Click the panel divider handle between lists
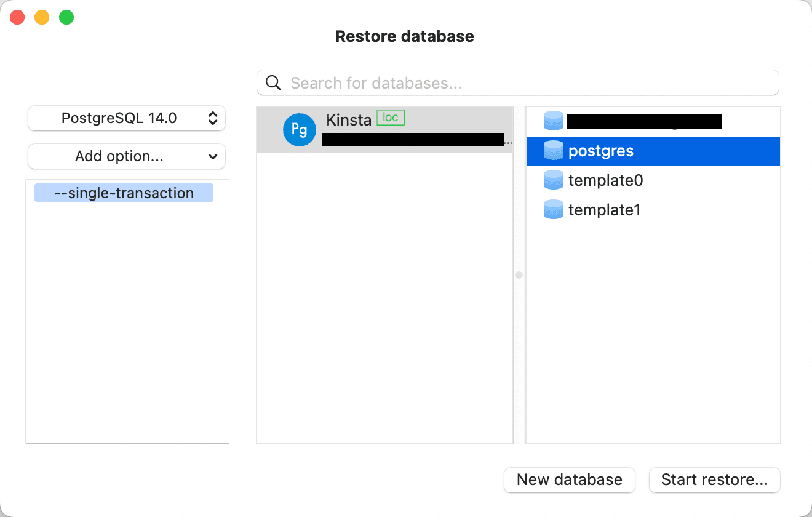Image resolution: width=812 pixels, height=517 pixels. [x=519, y=275]
